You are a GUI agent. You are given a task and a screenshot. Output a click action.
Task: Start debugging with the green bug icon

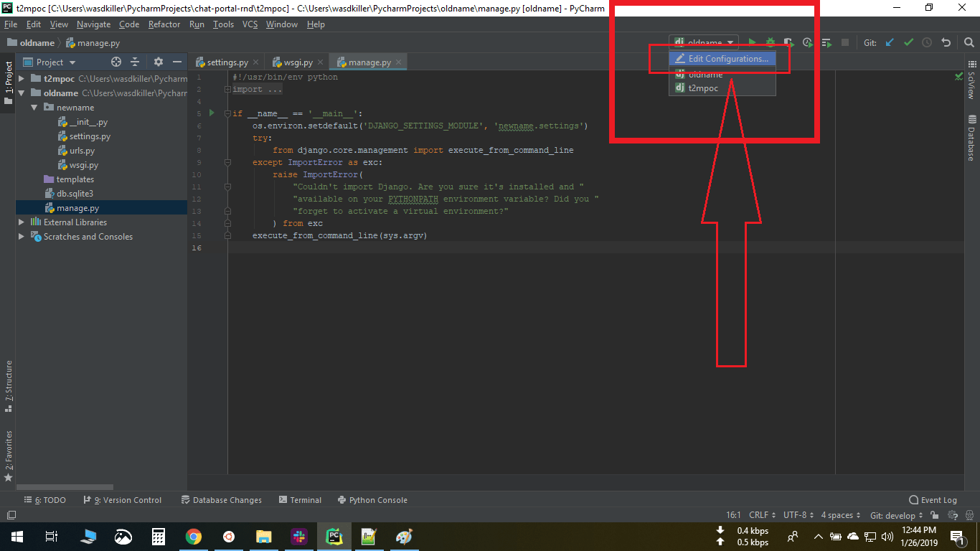pyautogui.click(x=771, y=43)
